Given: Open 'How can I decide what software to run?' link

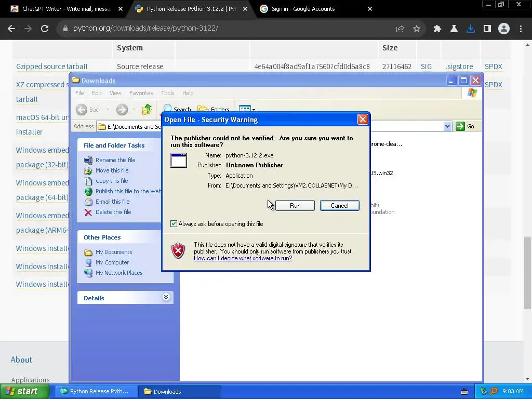Looking at the screenshot, I should pyautogui.click(x=243, y=258).
